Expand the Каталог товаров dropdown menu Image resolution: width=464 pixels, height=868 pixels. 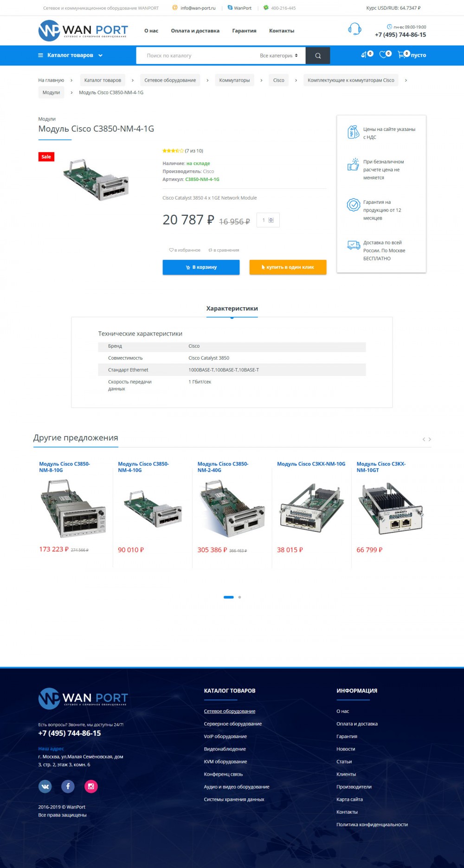click(70, 55)
